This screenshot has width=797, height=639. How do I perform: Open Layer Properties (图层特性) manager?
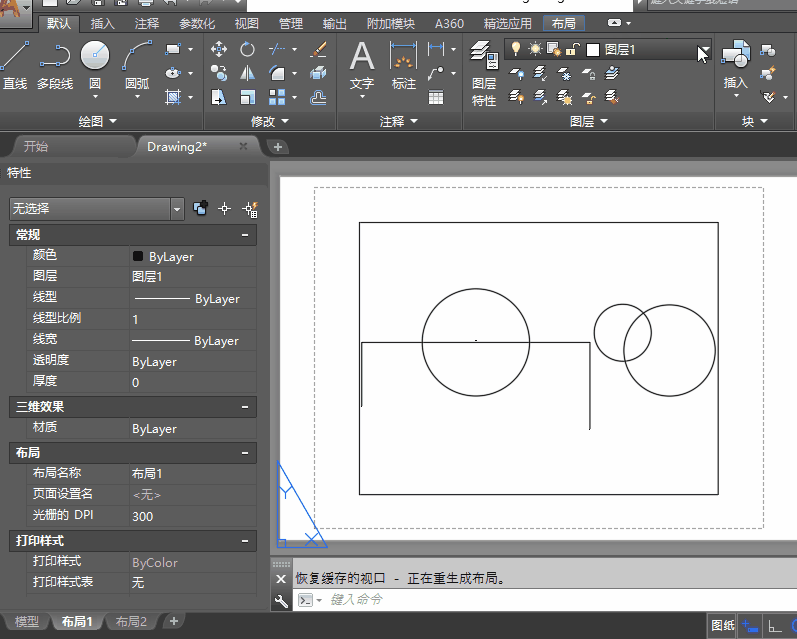tap(484, 74)
